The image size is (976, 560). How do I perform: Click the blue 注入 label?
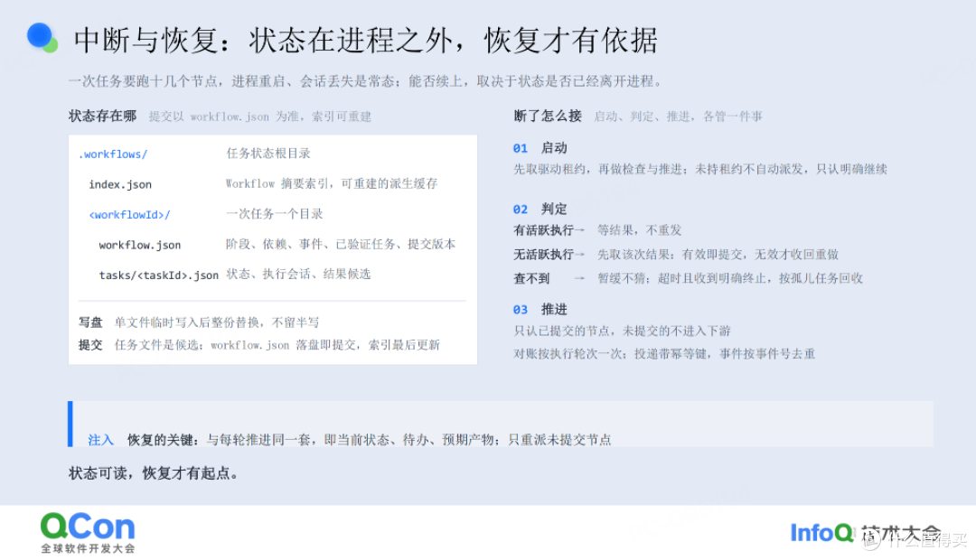[101, 440]
